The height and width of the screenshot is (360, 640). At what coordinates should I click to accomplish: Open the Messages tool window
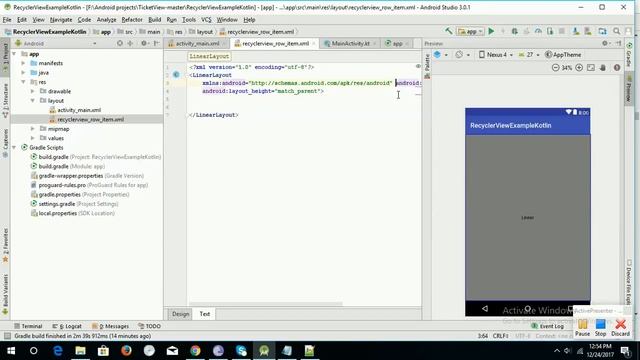[110, 326]
